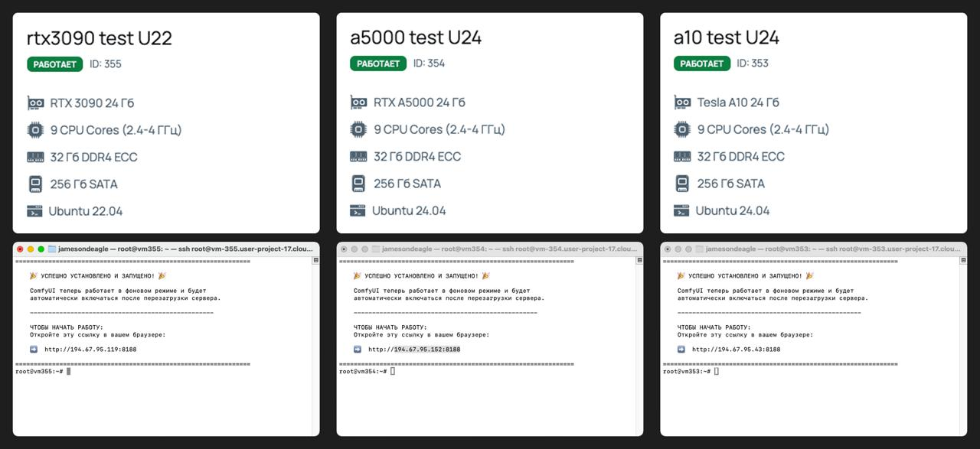
Task: Open the a5000 test U24 card title
Action: (416, 37)
